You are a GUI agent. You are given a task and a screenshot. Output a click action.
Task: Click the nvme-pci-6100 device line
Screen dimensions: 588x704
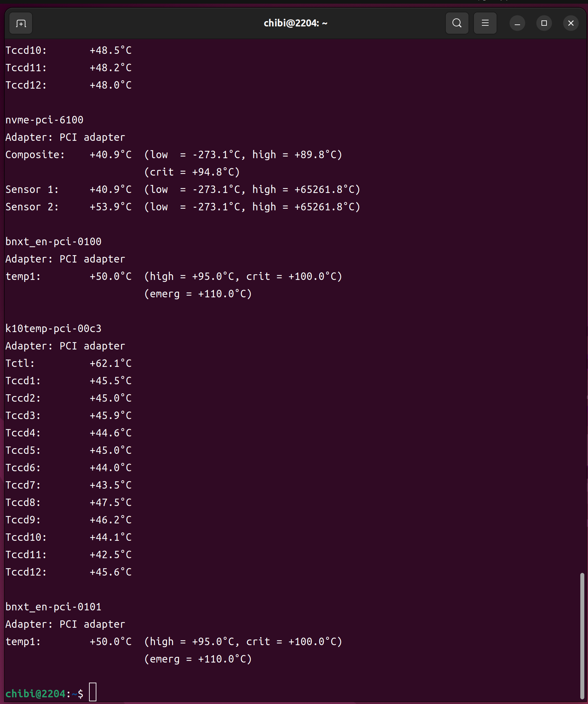[44, 120]
